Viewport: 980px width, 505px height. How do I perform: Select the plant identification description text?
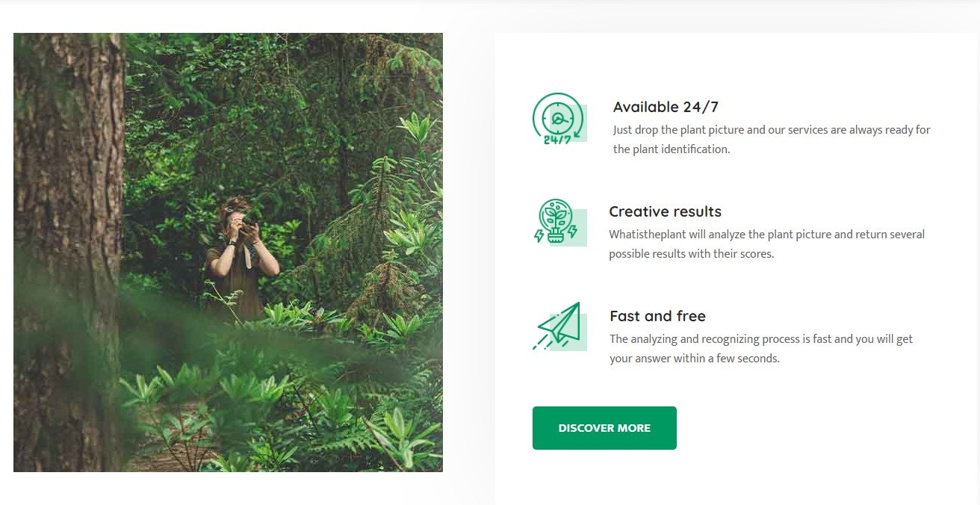(x=769, y=139)
